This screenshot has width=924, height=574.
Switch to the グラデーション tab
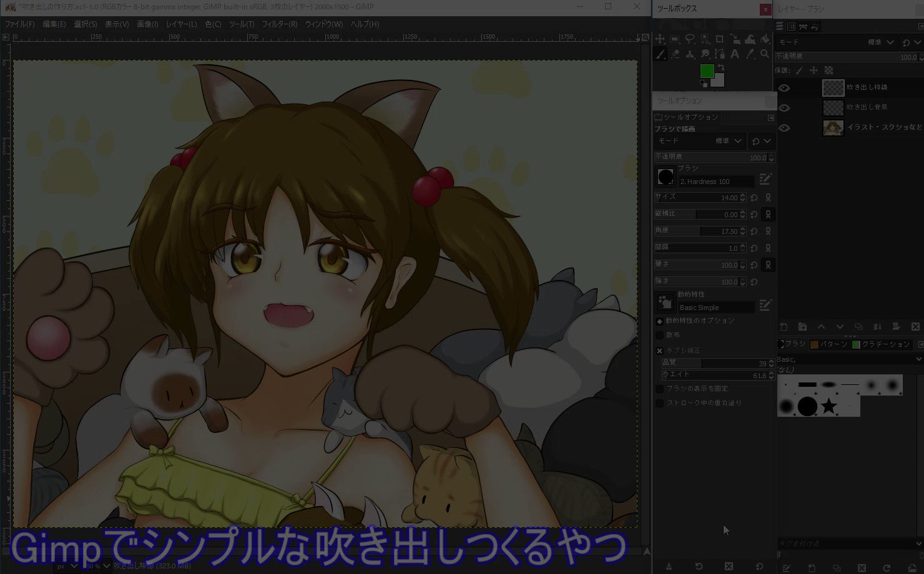881,344
